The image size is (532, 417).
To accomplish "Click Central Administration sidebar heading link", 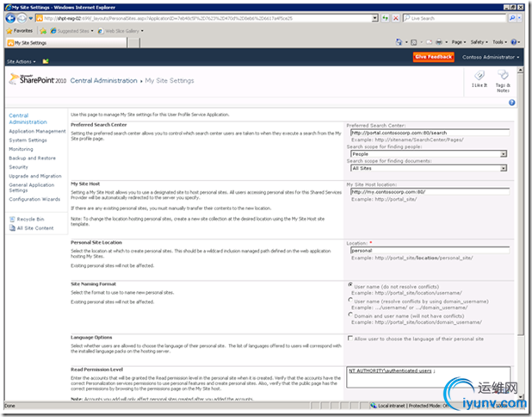I will 28,119.
